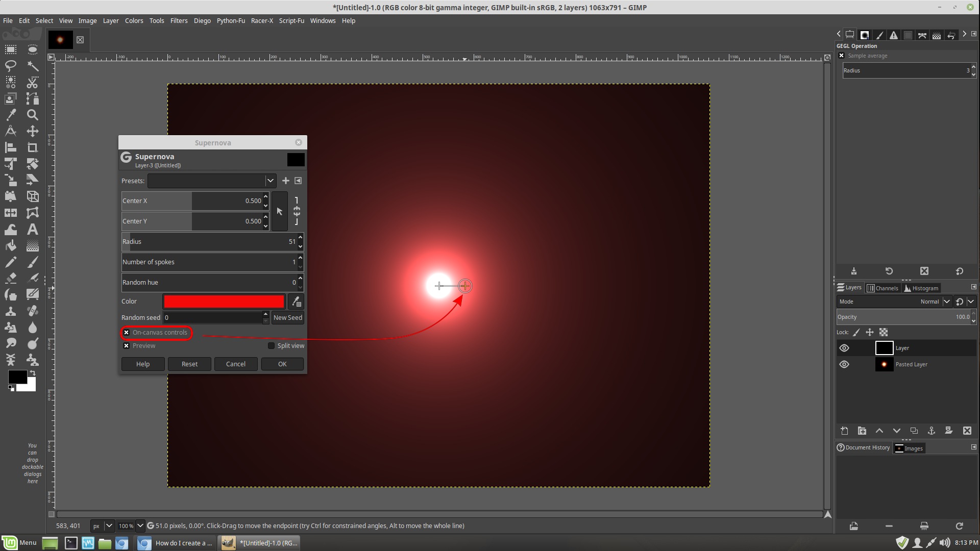Select the Pencil tool

click(10, 262)
